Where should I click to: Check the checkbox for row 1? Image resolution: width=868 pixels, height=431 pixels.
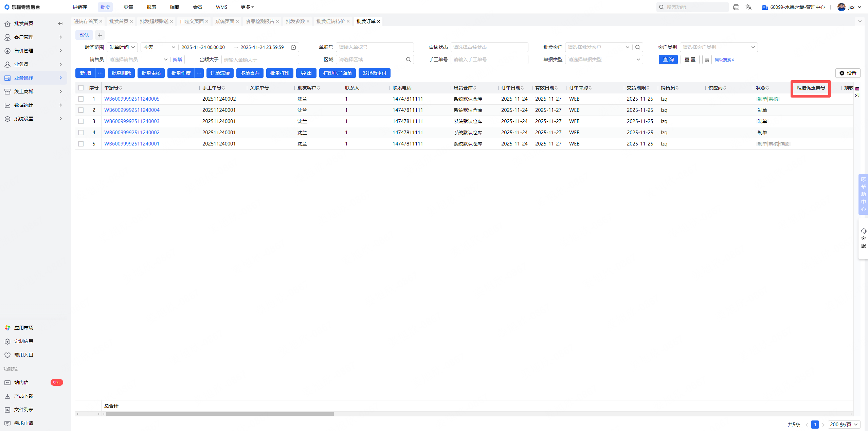coord(81,99)
